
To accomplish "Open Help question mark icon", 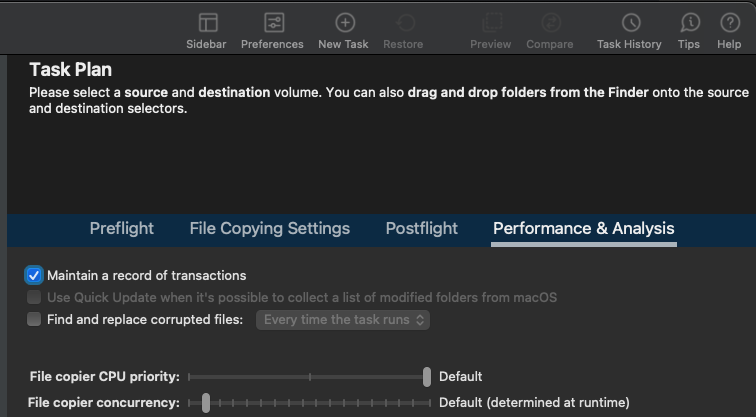I will coord(730,23).
